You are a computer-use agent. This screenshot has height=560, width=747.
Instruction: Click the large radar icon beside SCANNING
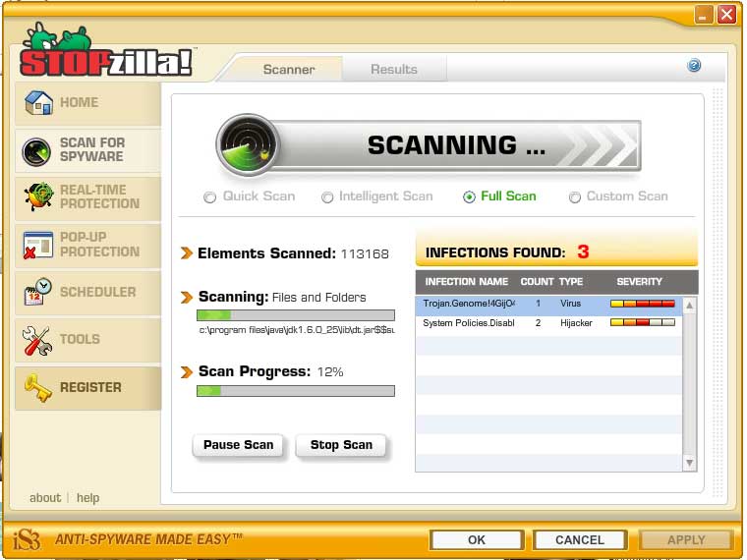point(247,144)
